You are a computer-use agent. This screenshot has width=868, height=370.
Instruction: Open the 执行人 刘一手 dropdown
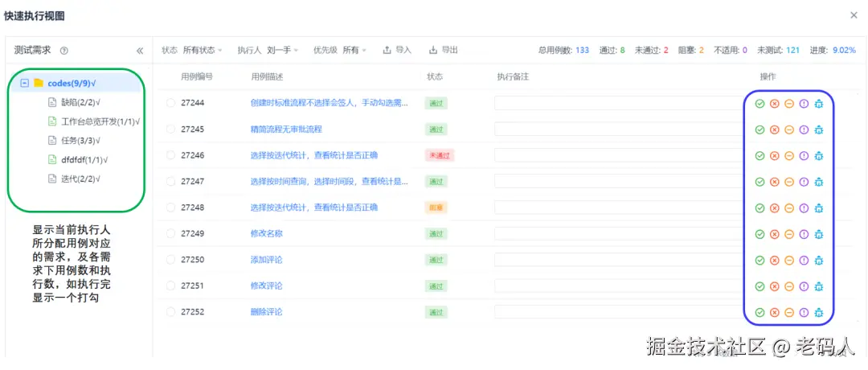(x=282, y=51)
